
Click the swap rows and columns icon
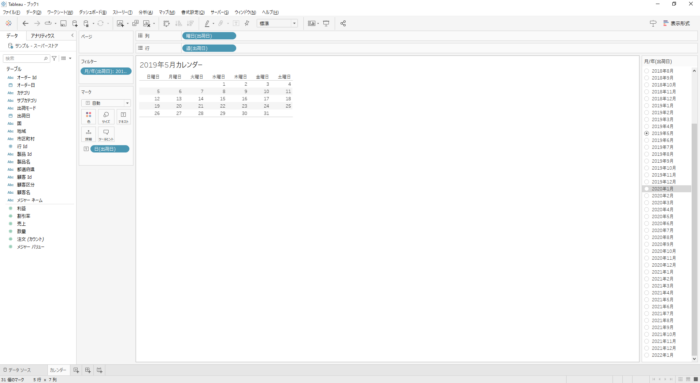166,24
